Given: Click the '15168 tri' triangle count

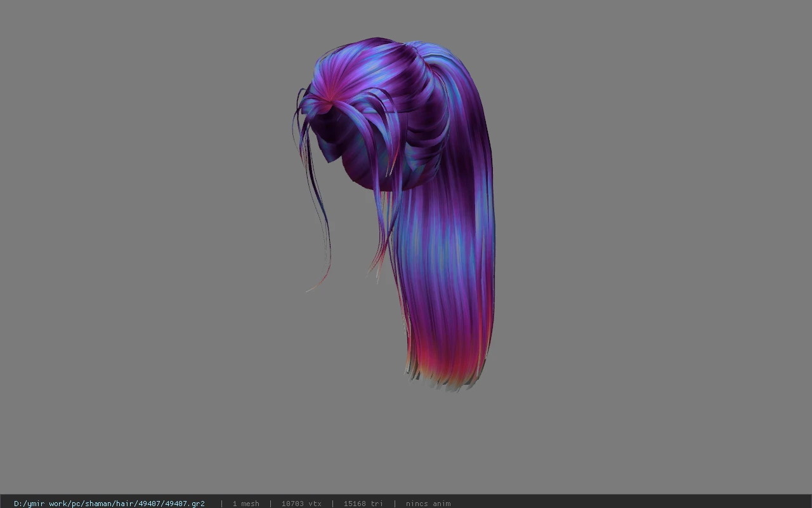Looking at the screenshot, I should (x=363, y=504).
